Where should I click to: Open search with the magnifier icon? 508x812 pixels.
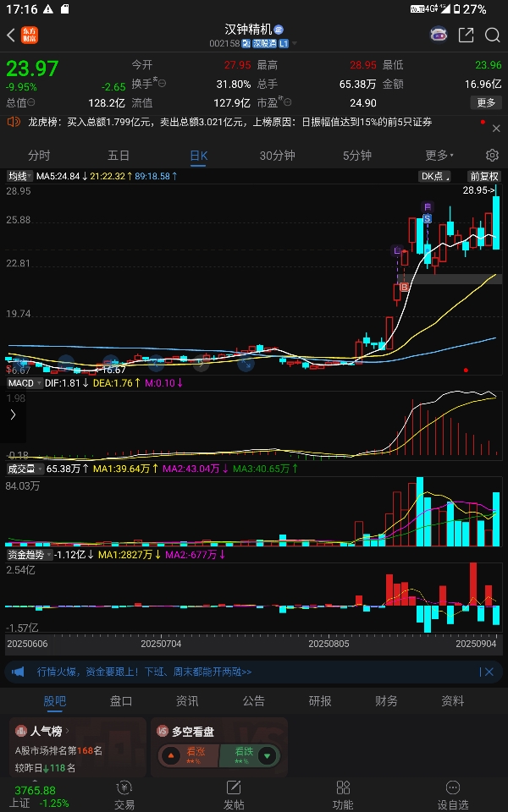[x=492, y=36]
